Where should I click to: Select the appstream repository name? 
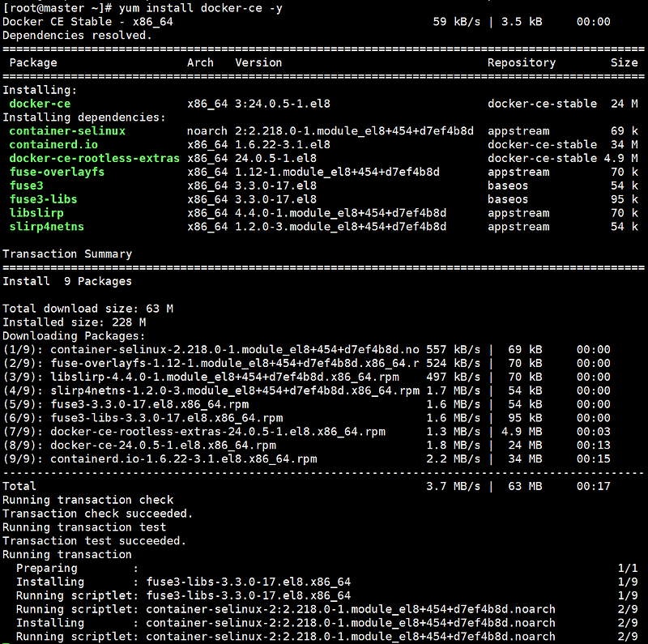coord(518,130)
